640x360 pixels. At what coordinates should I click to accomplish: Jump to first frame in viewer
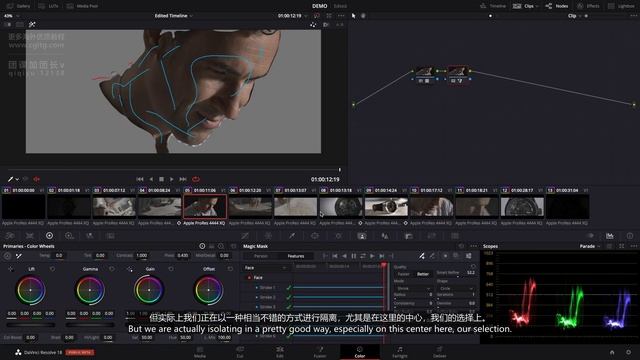point(140,179)
